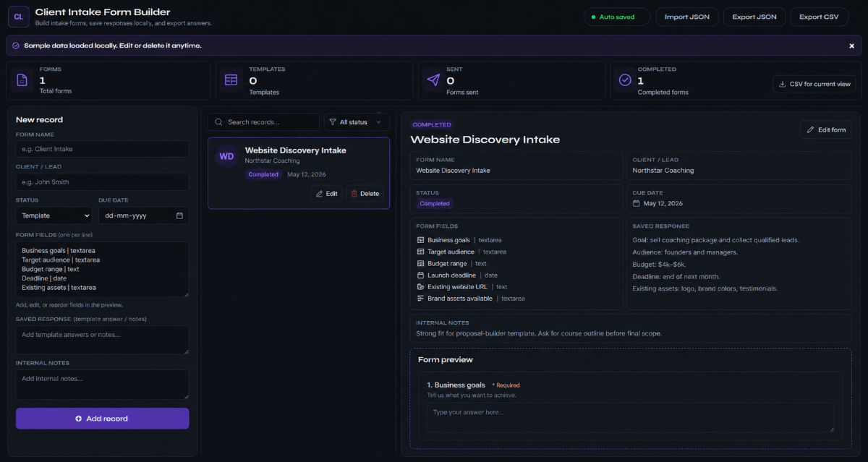Image resolution: width=868 pixels, height=462 pixels.
Task: Click the Completed forms checkmark icon
Action: coord(625,80)
